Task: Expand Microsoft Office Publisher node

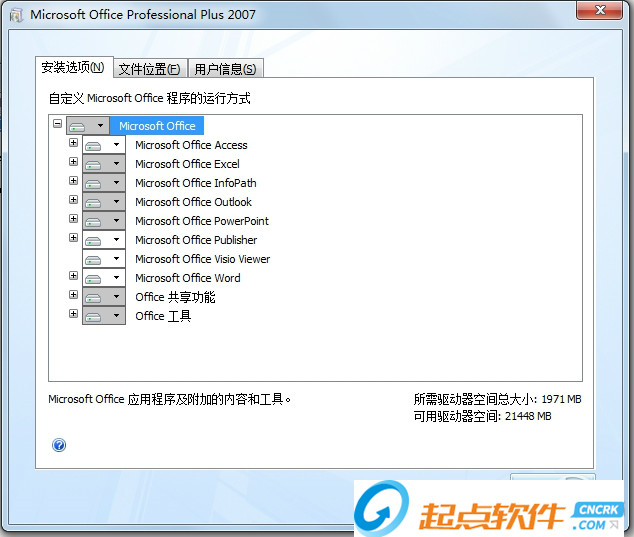Action: click(x=73, y=237)
